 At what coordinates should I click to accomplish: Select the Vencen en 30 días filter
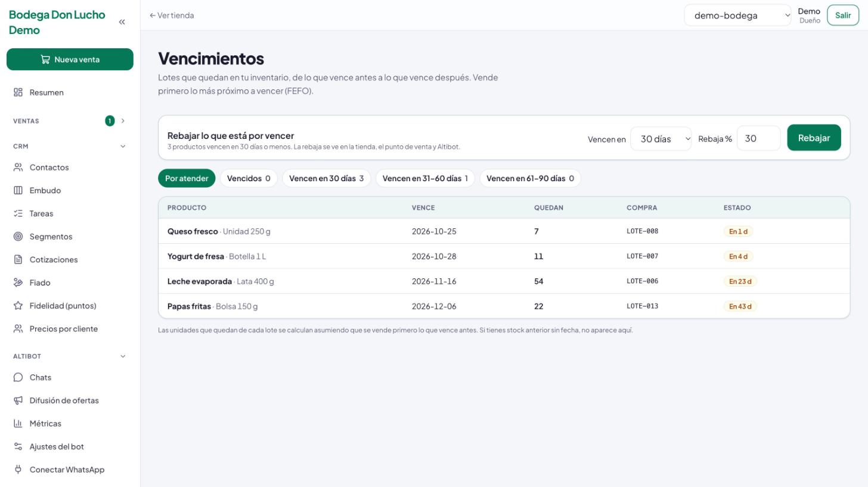pos(326,178)
